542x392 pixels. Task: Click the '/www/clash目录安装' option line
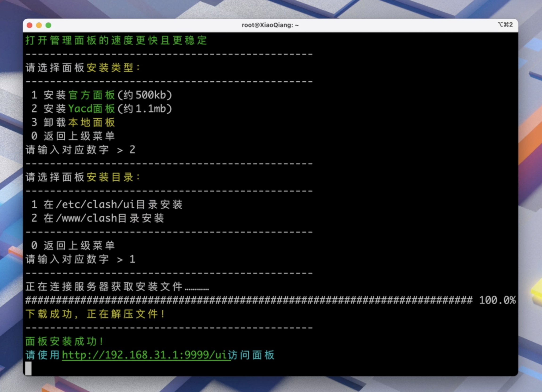pos(97,218)
